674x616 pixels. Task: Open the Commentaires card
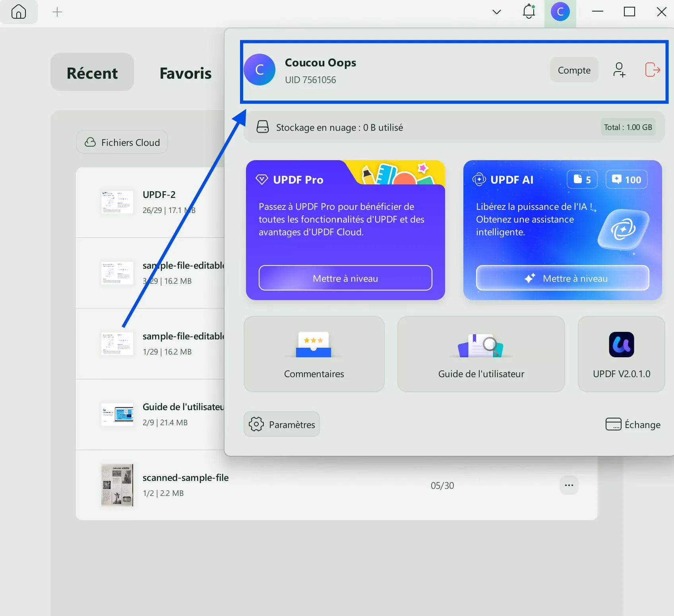[314, 354]
